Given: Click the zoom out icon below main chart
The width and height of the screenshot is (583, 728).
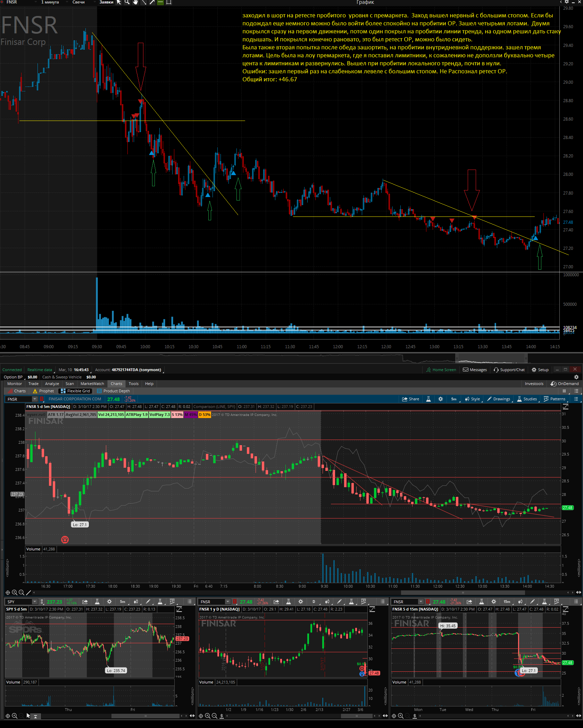Looking at the screenshot, I should point(21,592).
